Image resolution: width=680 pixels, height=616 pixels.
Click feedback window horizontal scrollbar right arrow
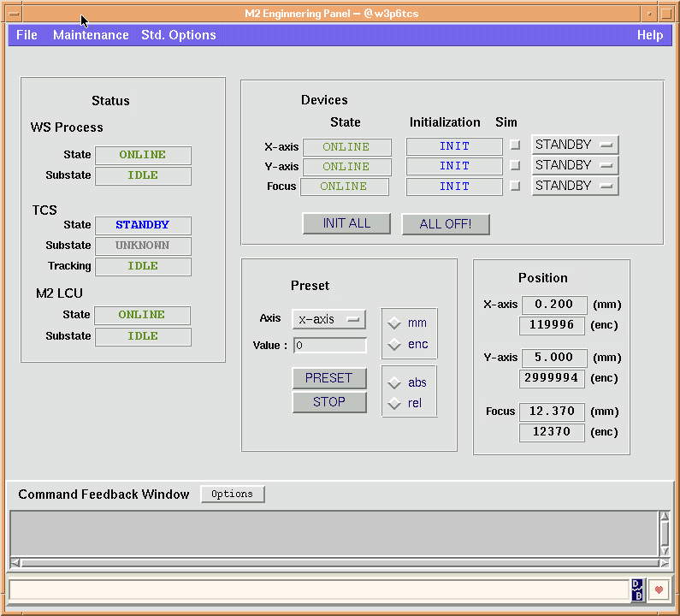(x=665, y=563)
